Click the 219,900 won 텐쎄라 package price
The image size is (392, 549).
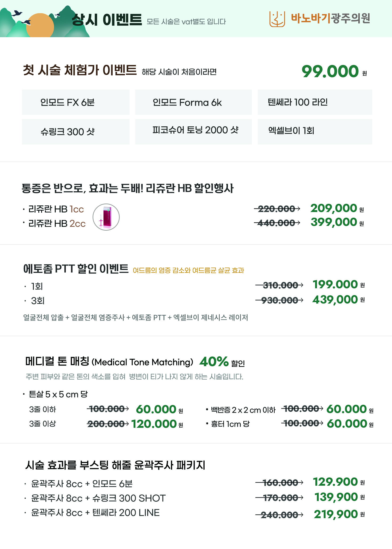(x=339, y=514)
